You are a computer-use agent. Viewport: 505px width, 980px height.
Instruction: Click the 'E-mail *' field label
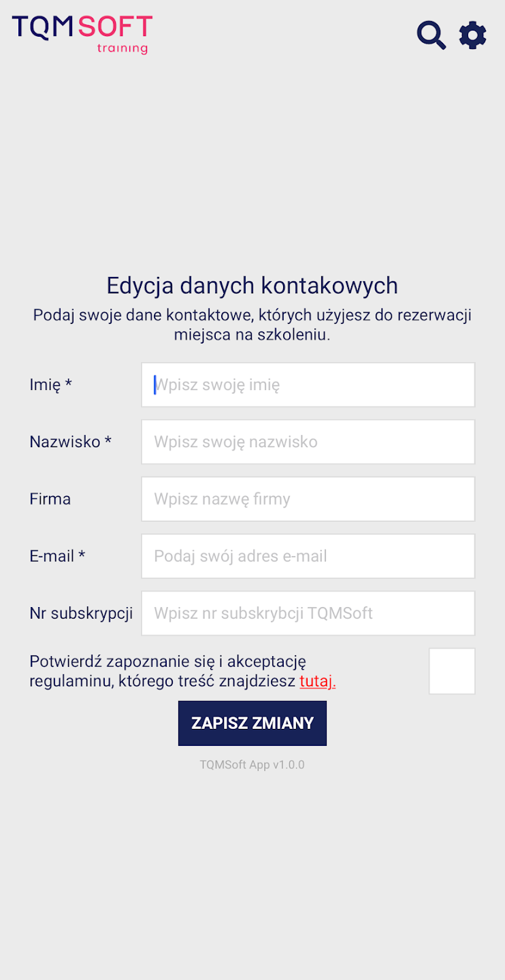point(58,556)
